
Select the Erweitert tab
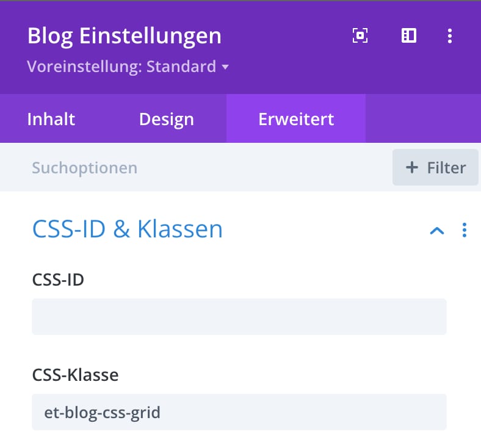[296, 119]
